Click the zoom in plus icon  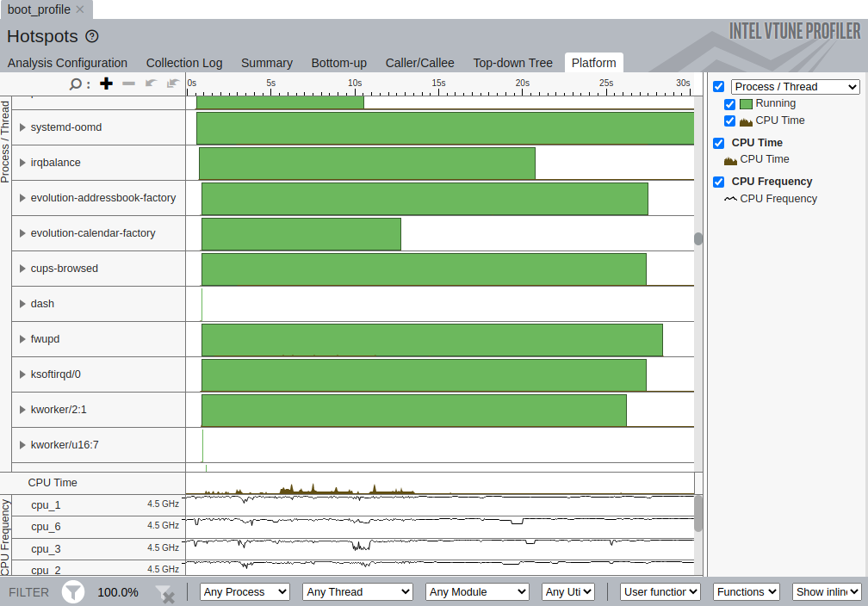pyautogui.click(x=106, y=83)
